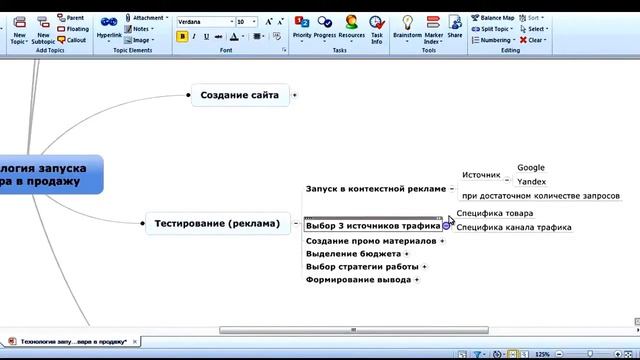Click the font color A swatch
The width and height of the screenshot is (640, 360).
point(234,37)
